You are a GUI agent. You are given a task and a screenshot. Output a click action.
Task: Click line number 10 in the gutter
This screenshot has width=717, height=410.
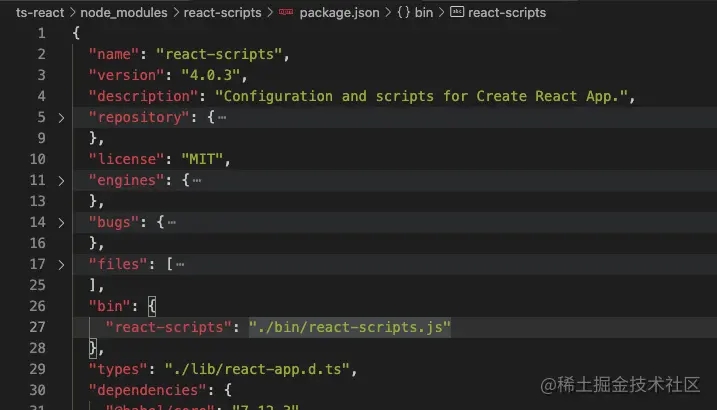[x=37, y=160]
